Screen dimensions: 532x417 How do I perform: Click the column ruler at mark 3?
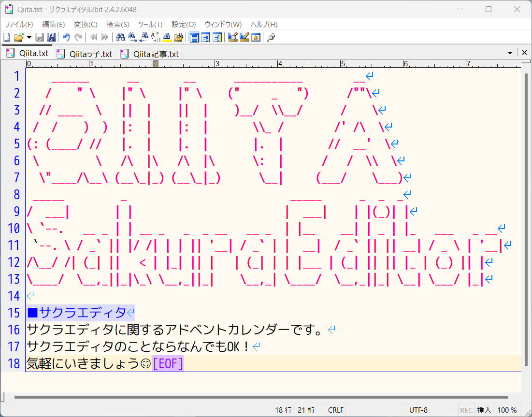(x=217, y=64)
